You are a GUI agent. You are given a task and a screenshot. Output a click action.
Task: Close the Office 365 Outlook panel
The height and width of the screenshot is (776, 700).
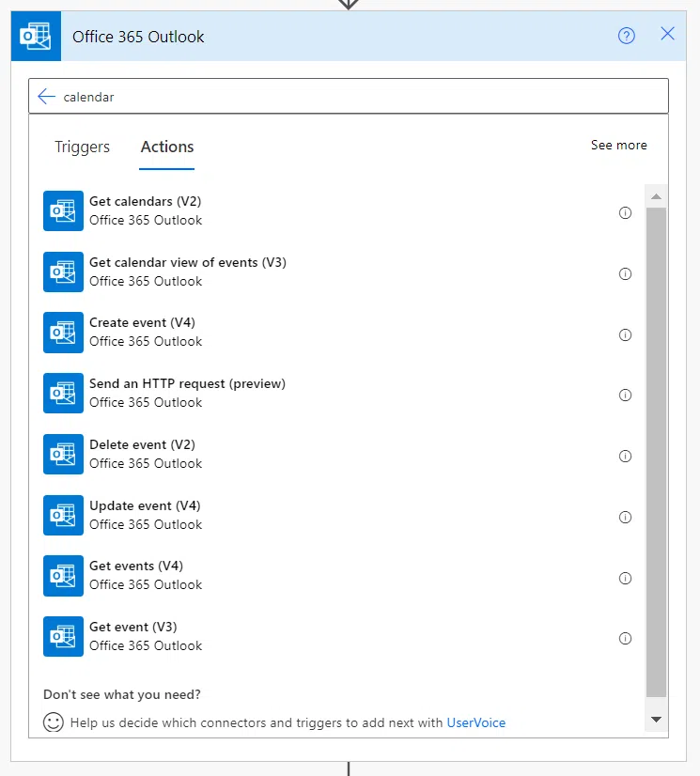(667, 34)
